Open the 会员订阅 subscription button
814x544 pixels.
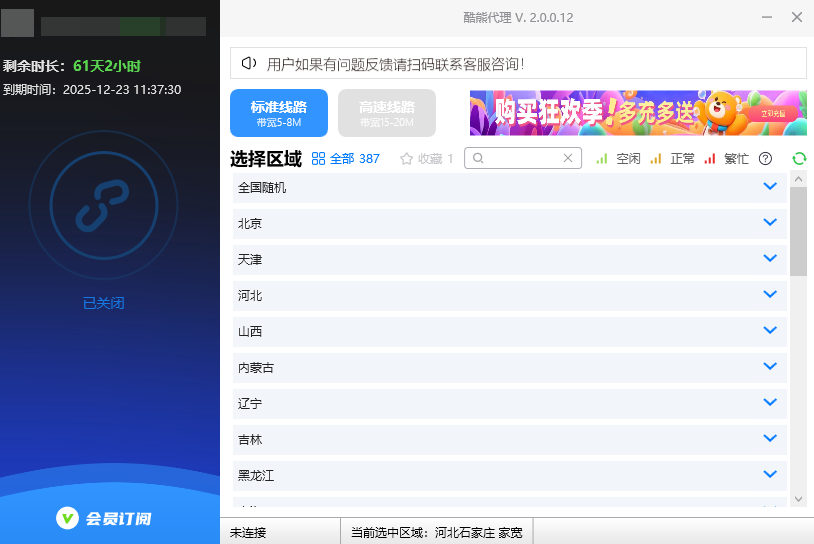(108, 518)
